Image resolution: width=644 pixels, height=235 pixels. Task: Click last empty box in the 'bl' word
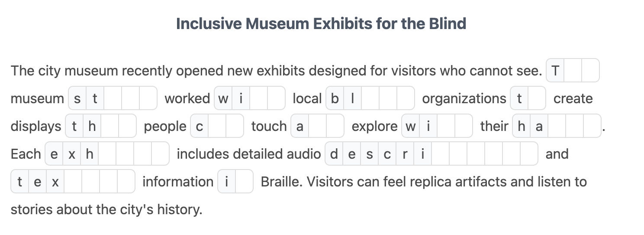click(406, 98)
